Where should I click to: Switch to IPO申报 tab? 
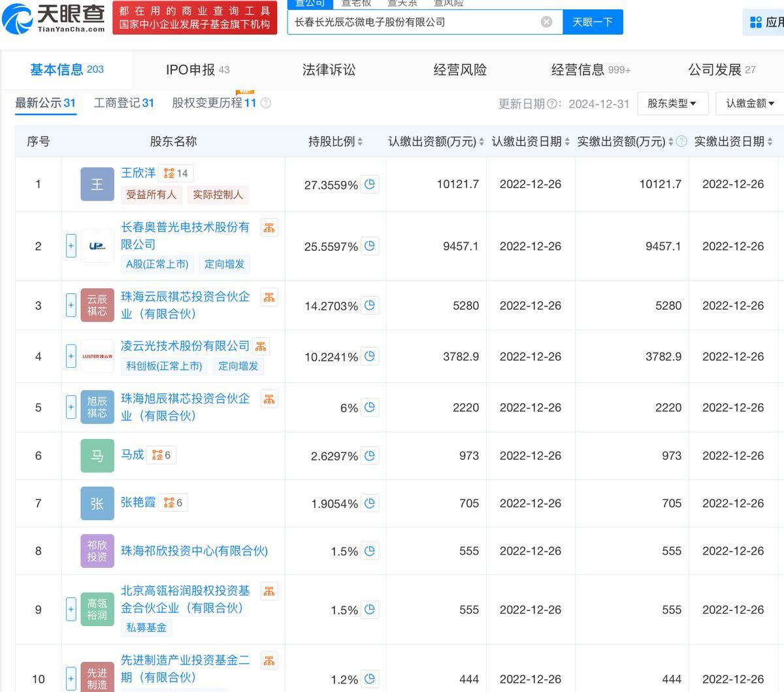197,70
